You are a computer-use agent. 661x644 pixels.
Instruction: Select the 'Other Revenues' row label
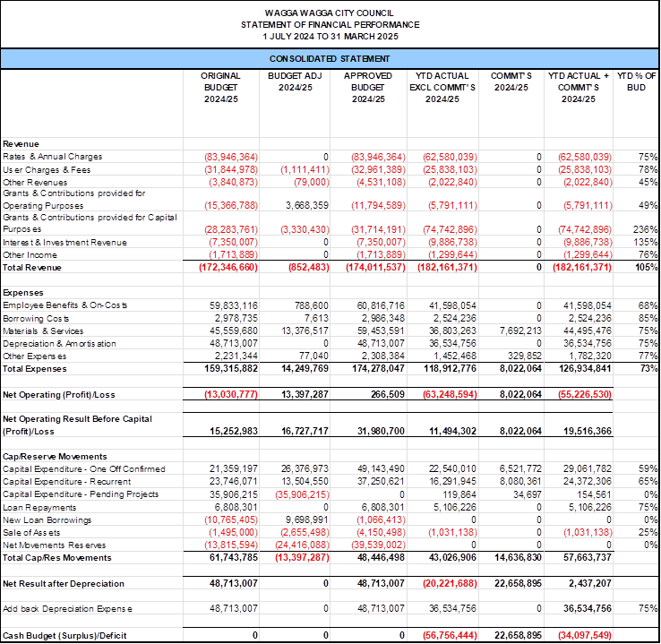(35, 183)
